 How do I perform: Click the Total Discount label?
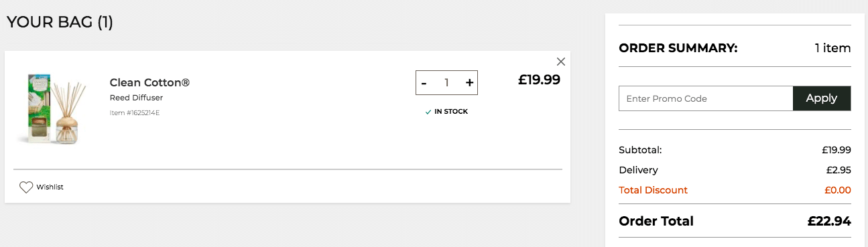(653, 190)
